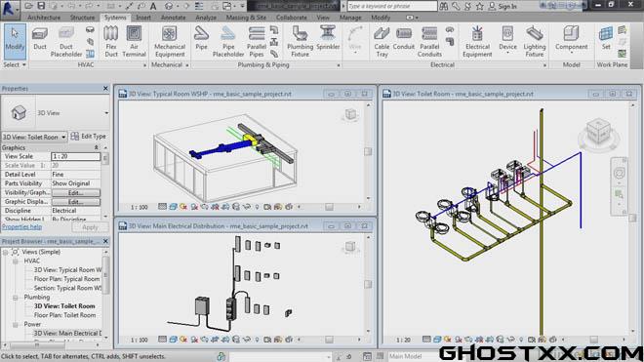644x362 pixels.
Task: Click the Mechanical Equipment tool
Action: (x=169, y=41)
